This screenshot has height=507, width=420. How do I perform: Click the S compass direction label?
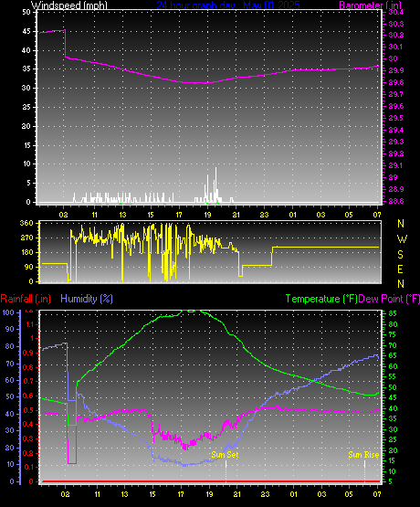pyautogui.click(x=400, y=255)
